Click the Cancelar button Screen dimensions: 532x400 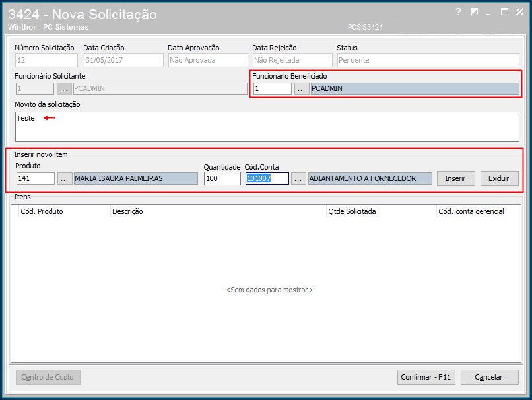click(x=489, y=377)
